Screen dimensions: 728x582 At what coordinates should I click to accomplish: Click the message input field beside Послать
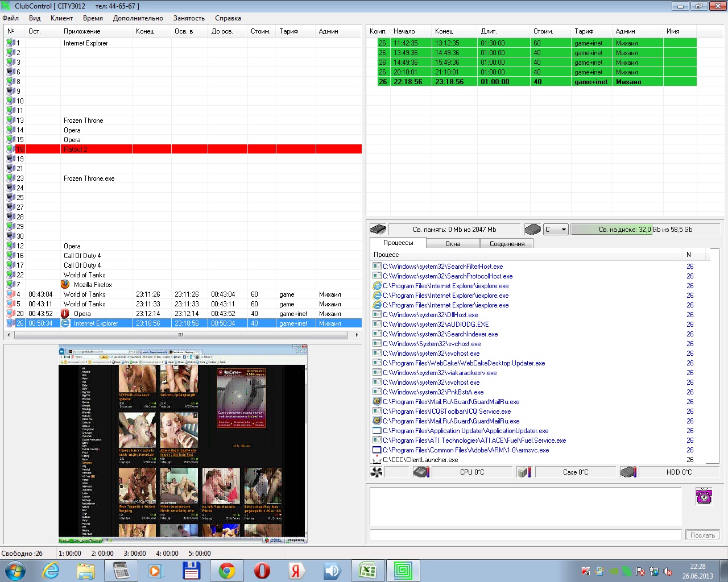tap(525, 535)
